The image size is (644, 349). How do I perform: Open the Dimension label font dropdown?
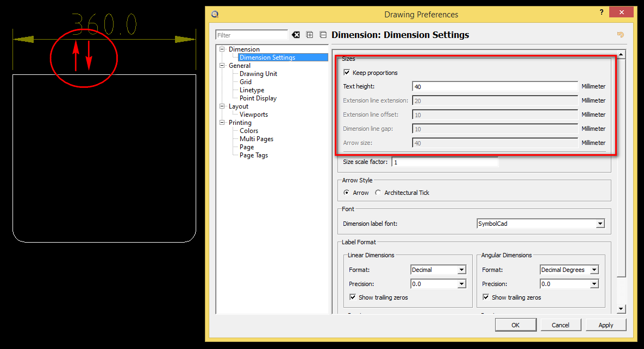coord(600,224)
